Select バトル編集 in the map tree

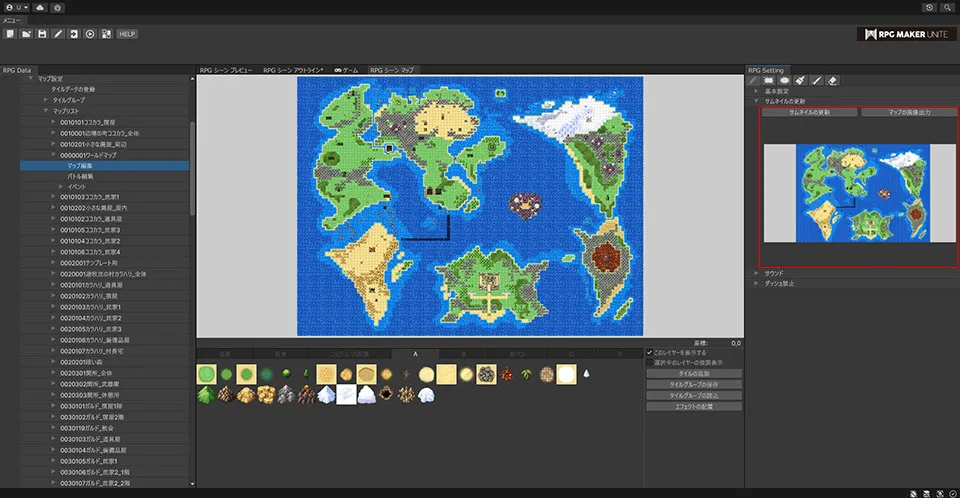pyautogui.click(x=81, y=176)
